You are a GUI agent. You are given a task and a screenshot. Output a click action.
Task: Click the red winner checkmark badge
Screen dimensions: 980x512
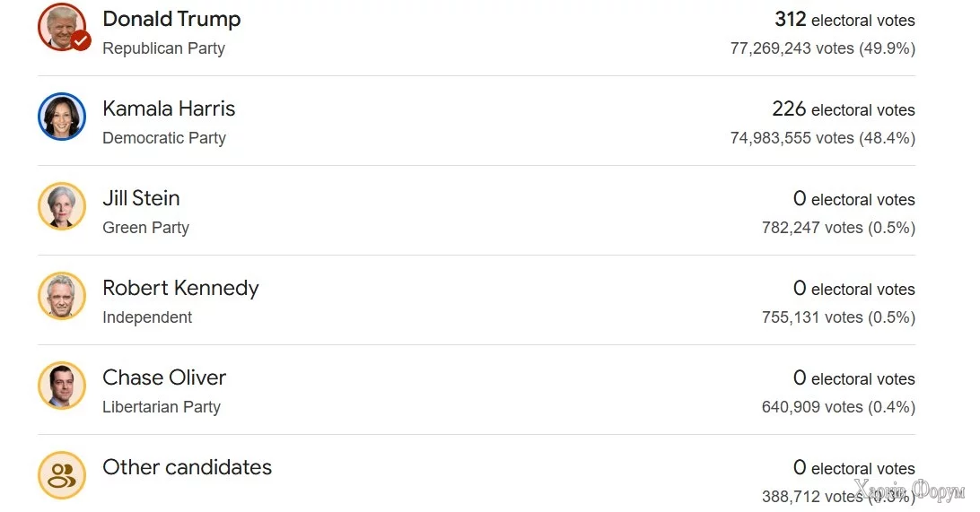(81, 40)
